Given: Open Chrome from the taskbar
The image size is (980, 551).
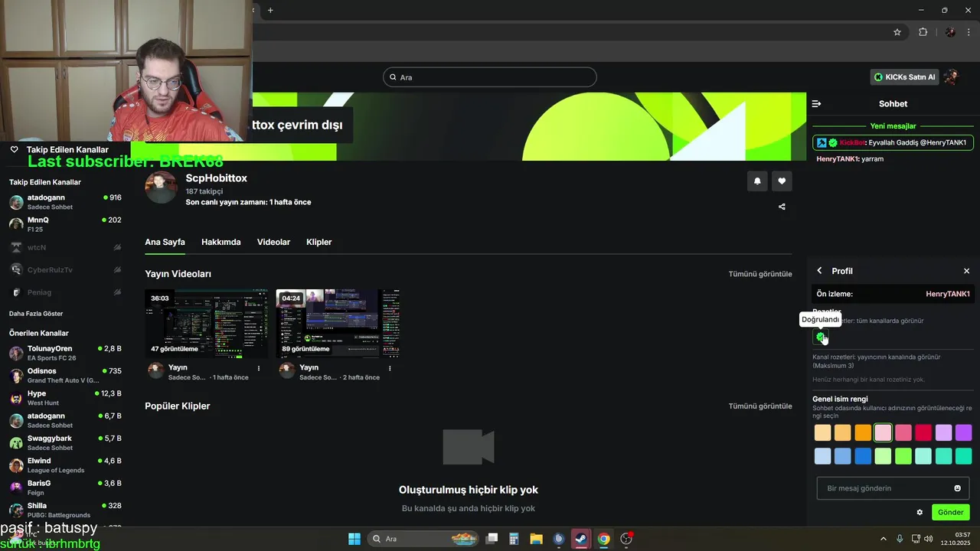Looking at the screenshot, I should tap(603, 539).
